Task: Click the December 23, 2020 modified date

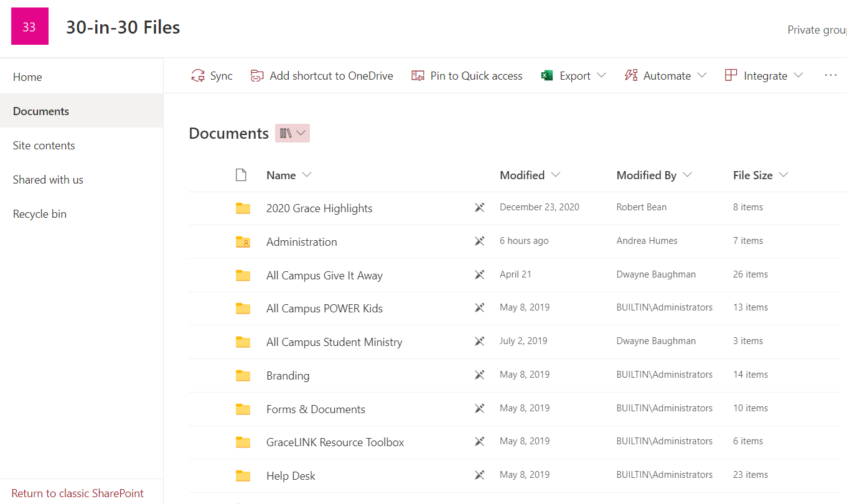Action: tap(540, 207)
